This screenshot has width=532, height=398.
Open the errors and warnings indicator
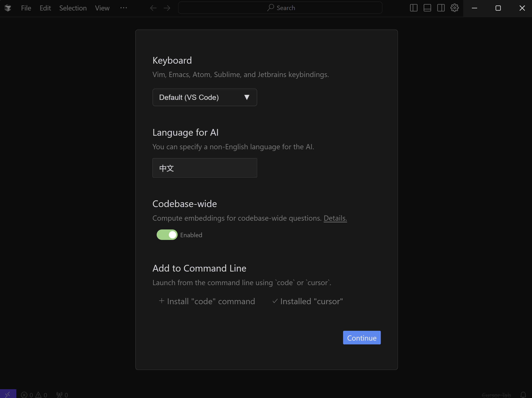click(34, 395)
